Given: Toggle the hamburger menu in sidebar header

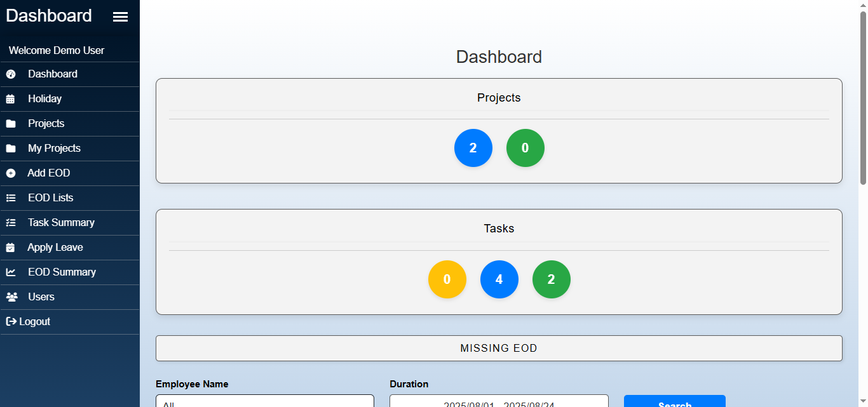Looking at the screenshot, I should point(120,17).
